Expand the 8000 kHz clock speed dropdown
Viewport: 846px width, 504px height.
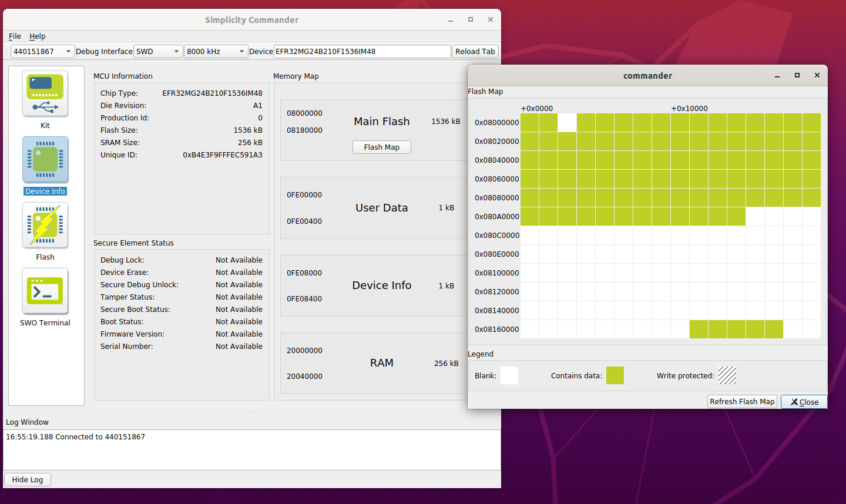(215, 52)
